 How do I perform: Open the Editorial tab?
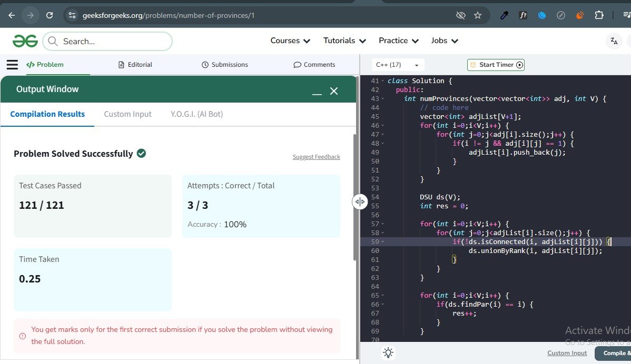pos(135,64)
